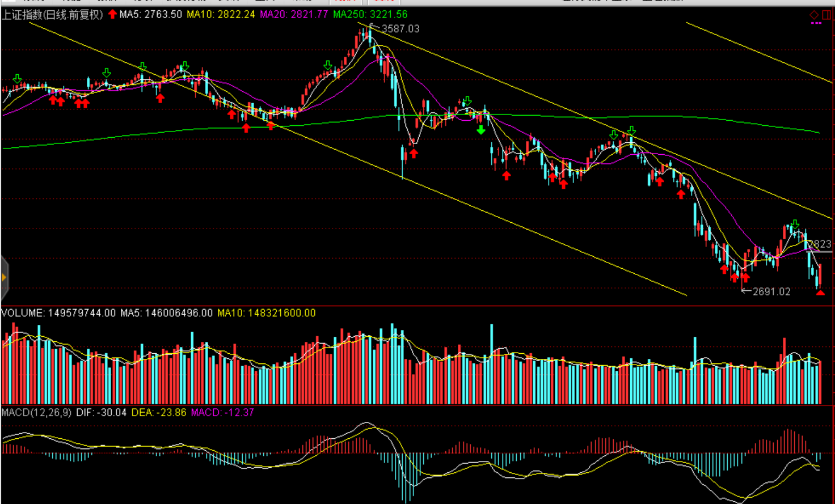Open the MACD(12,26,9) indicator settings label
Image resolution: width=835 pixels, height=504 pixels.
click(x=36, y=412)
